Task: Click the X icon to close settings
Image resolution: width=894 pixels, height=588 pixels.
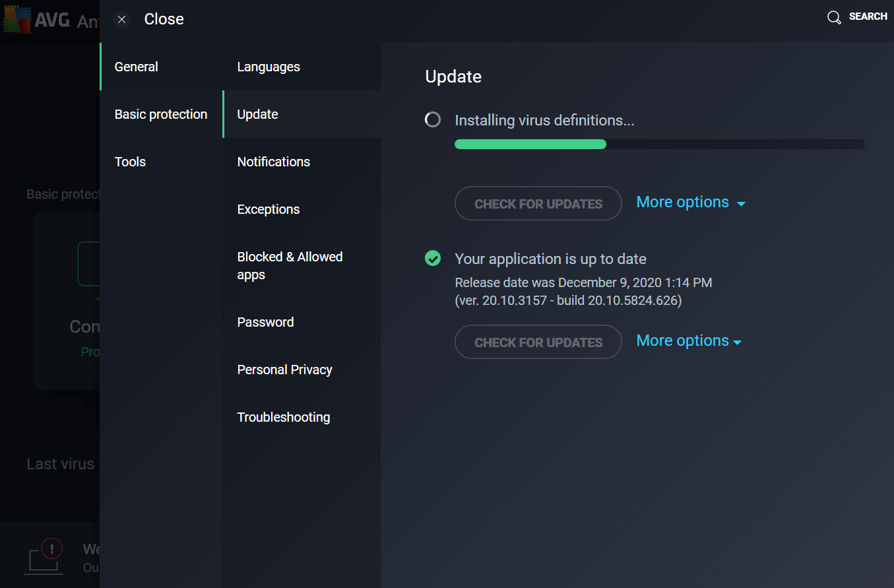Action: coord(121,19)
